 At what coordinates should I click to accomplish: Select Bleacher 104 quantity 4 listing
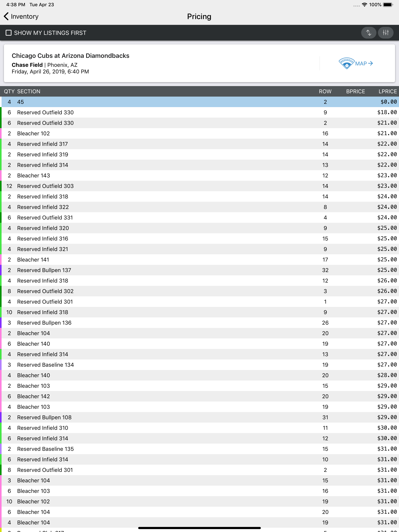click(199, 523)
